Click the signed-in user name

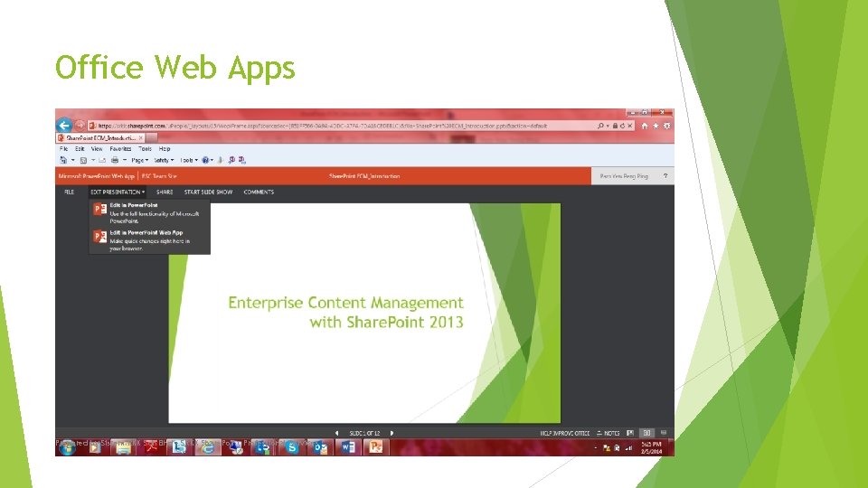point(624,176)
